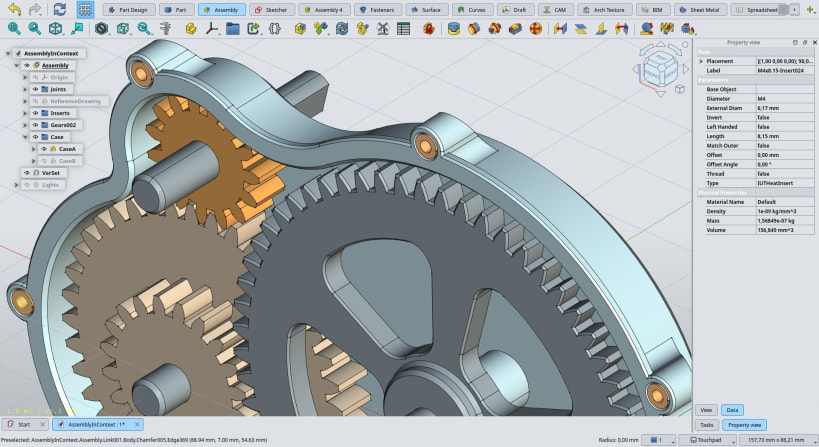Switch to Assembly 4 workbench tab
Image resolution: width=819 pixels, height=447 pixels.
pos(324,9)
